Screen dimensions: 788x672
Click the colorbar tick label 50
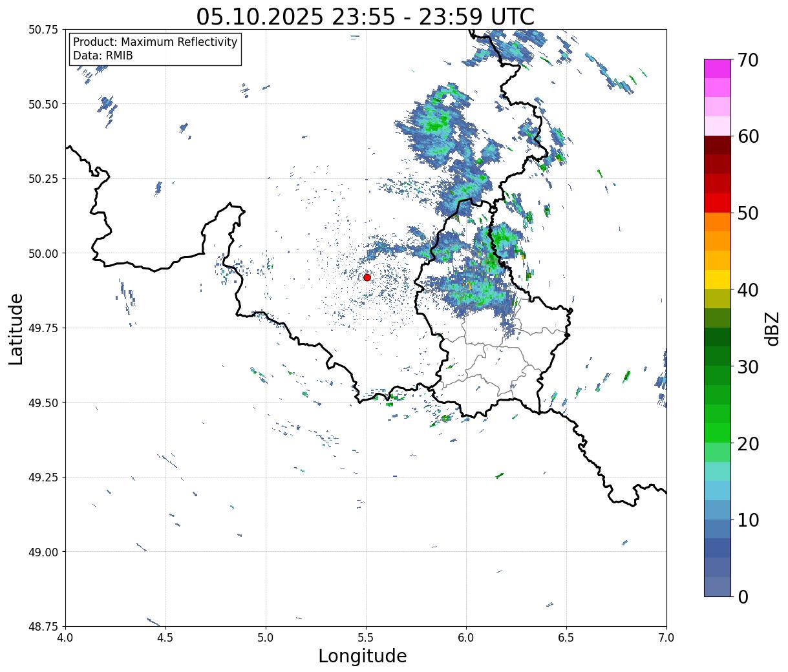click(747, 213)
